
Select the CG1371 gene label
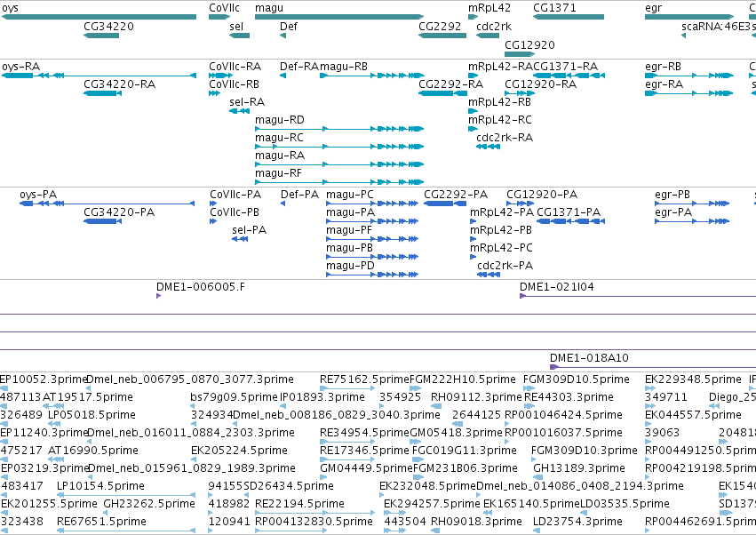[554, 8]
